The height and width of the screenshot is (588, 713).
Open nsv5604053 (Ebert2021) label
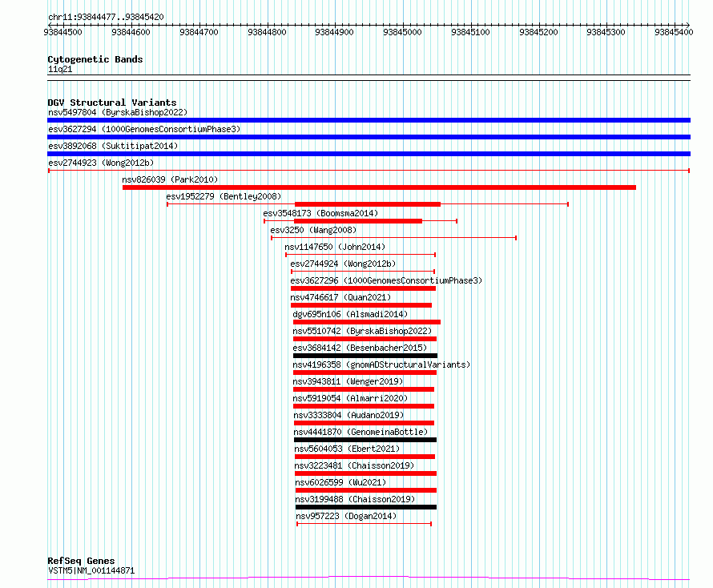pos(347,449)
